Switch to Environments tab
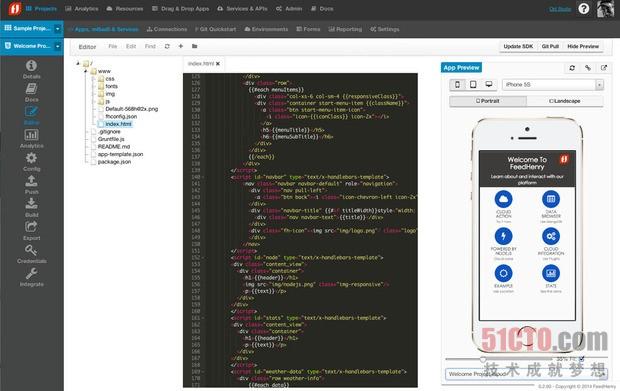Image resolution: width=620 pixels, height=391 pixels. point(267,29)
